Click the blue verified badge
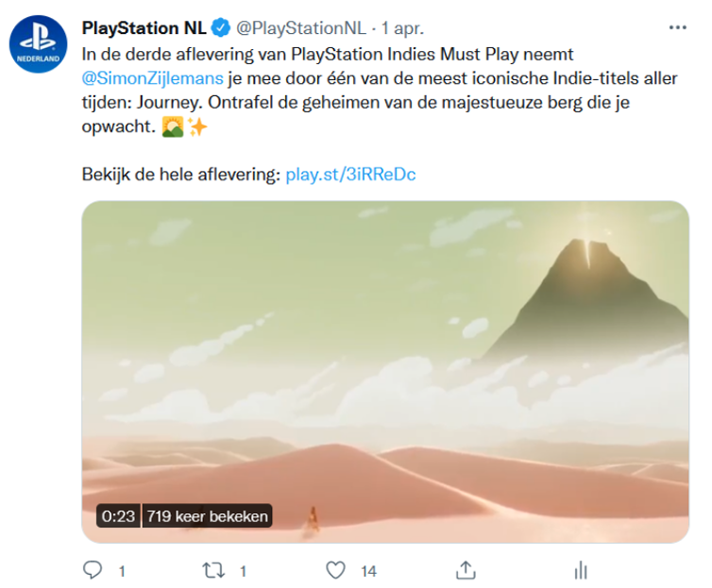Screen dimensions: 712x588 [x=221, y=28]
